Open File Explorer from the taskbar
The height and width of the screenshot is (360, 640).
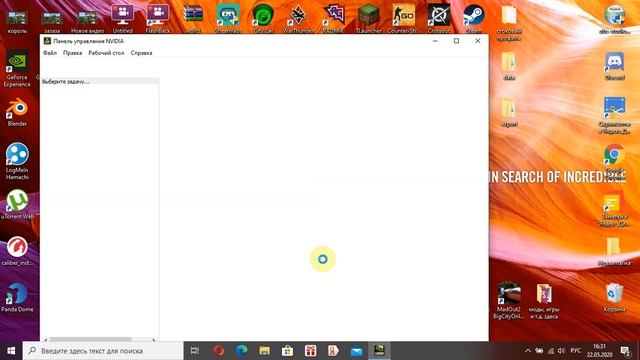pos(264,351)
